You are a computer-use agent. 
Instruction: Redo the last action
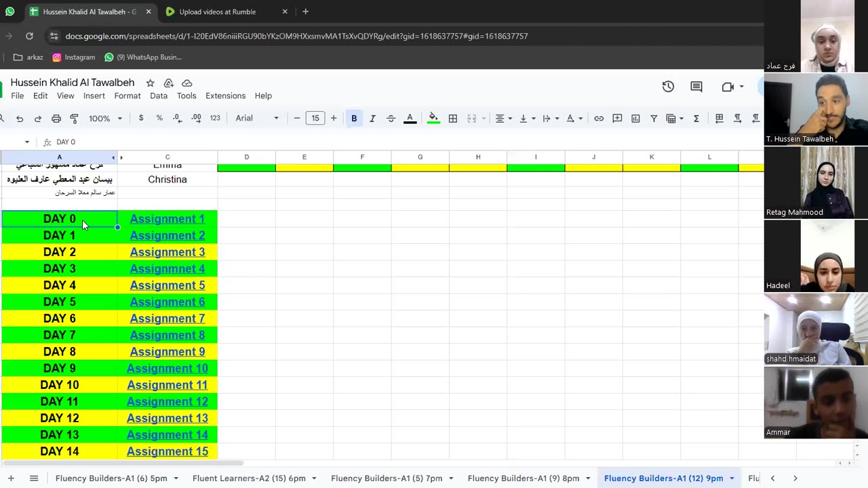pyautogui.click(x=38, y=119)
